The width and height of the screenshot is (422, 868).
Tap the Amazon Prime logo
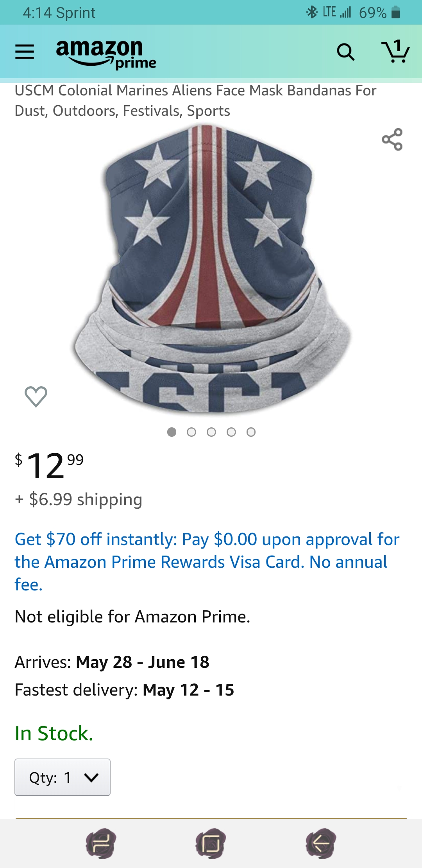(106, 54)
